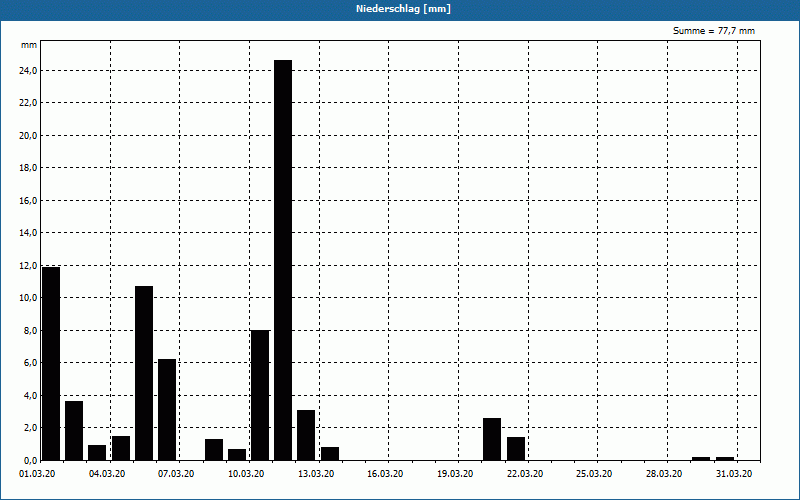Select the "12,0" y-axis value

click(x=28, y=265)
